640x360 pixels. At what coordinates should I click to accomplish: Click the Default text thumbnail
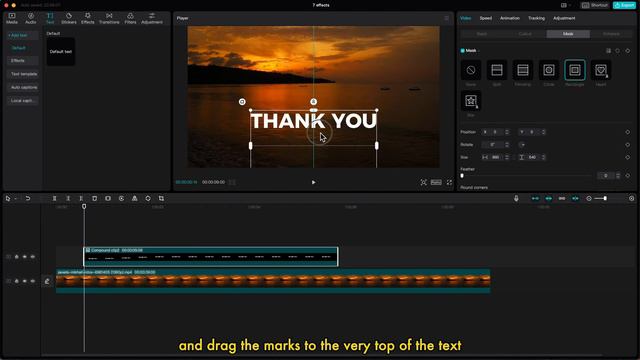click(x=61, y=51)
